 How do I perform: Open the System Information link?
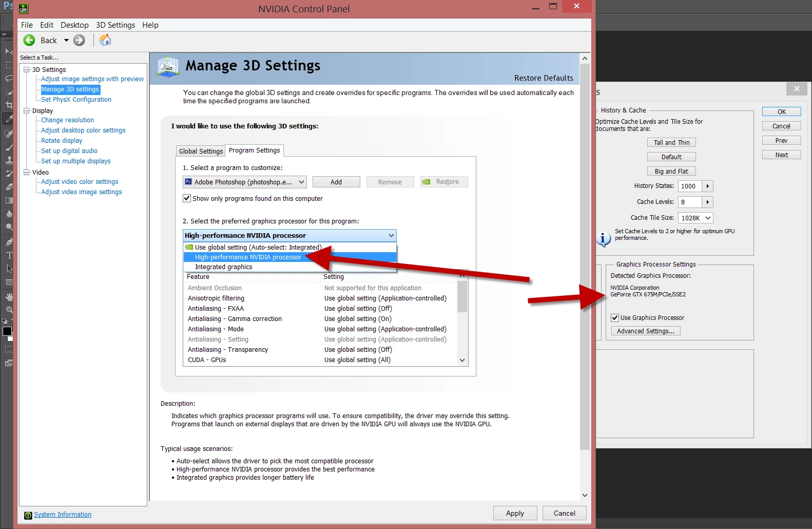coord(63,515)
